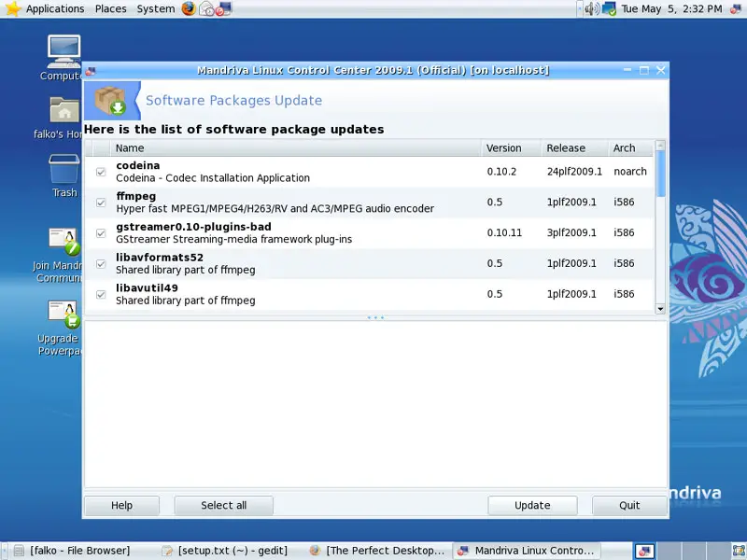Click the Software Packages Update box icon

(110, 101)
